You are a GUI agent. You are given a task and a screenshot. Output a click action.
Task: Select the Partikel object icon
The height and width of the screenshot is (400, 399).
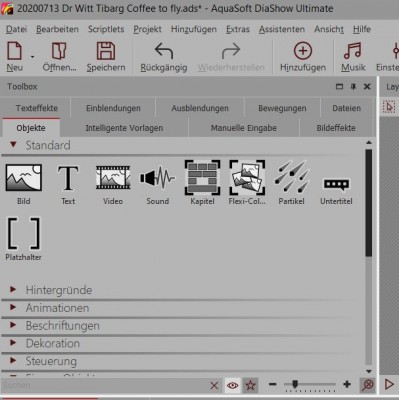pyautogui.click(x=292, y=177)
